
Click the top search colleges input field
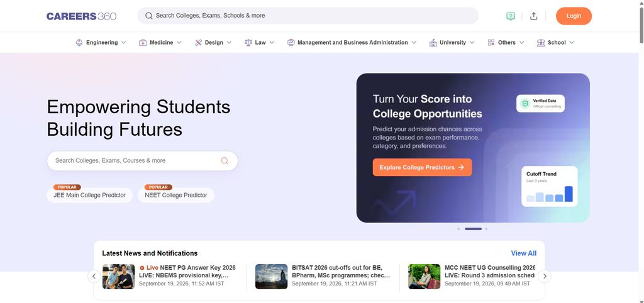coord(308,16)
